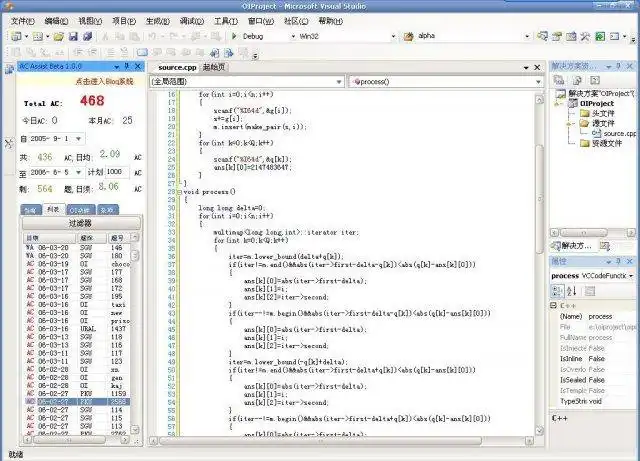The image size is (640, 461).
Task: Toggle auto-hide pin on Properties panel
Action: point(619,261)
